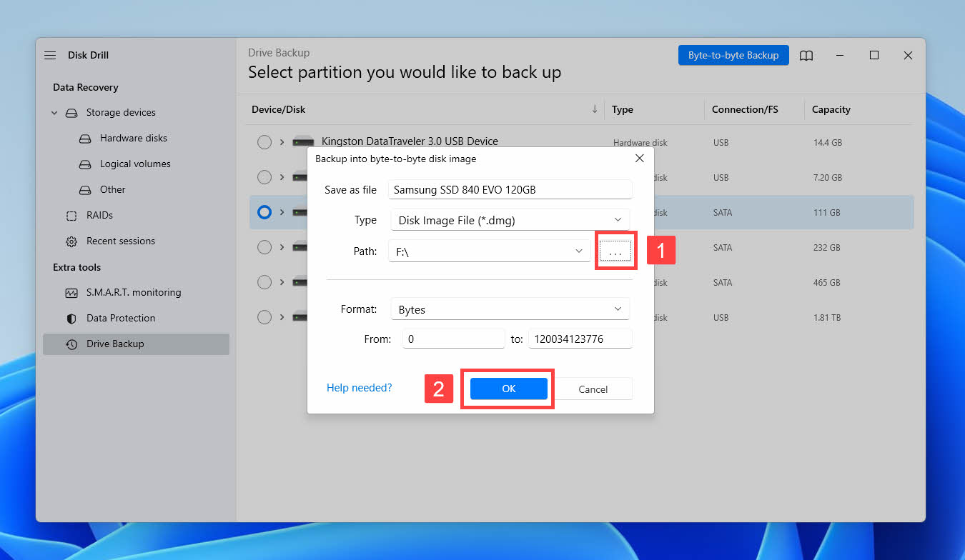Select the radio button for 465 GB disk
This screenshot has height=560, width=965.
point(264,282)
